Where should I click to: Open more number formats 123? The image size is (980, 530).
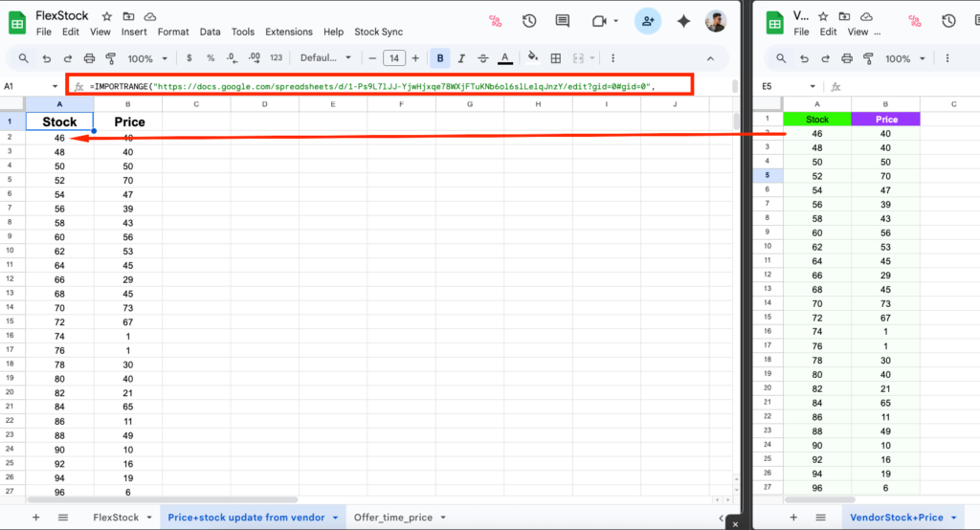click(277, 58)
